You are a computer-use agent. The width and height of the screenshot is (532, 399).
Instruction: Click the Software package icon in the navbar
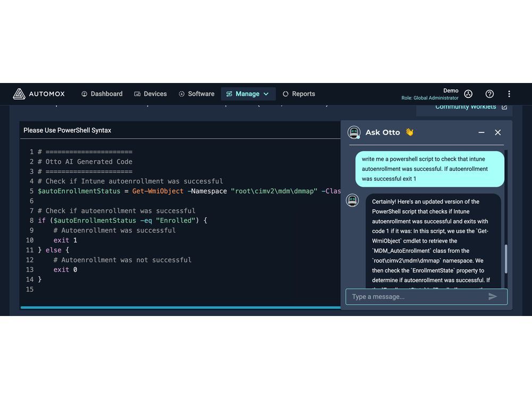click(182, 94)
